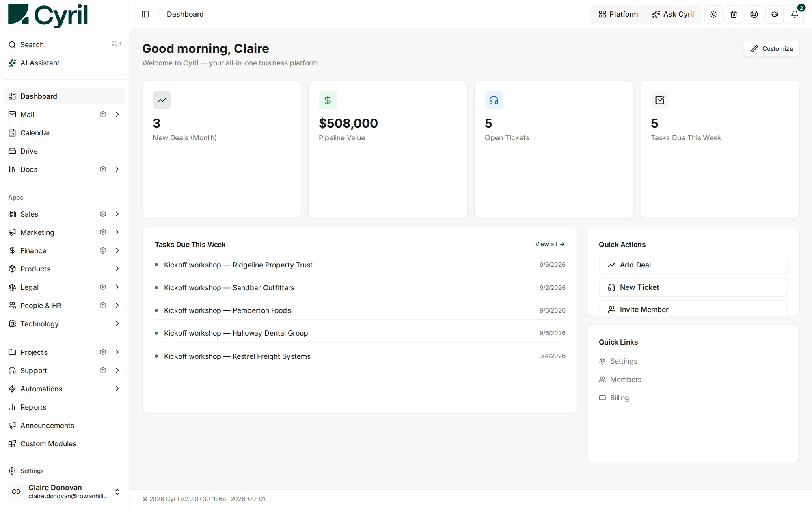Open the Mail settings gear

103,115
